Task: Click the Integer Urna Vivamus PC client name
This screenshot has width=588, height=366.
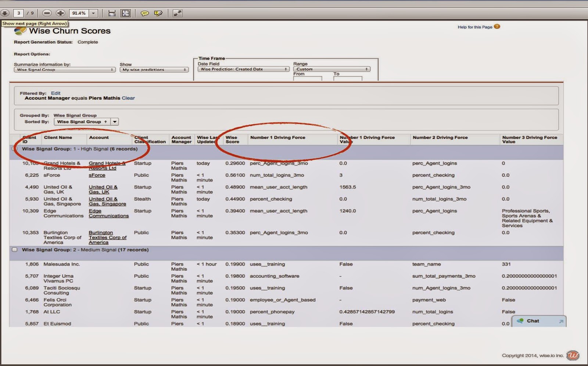Action: 58,278
